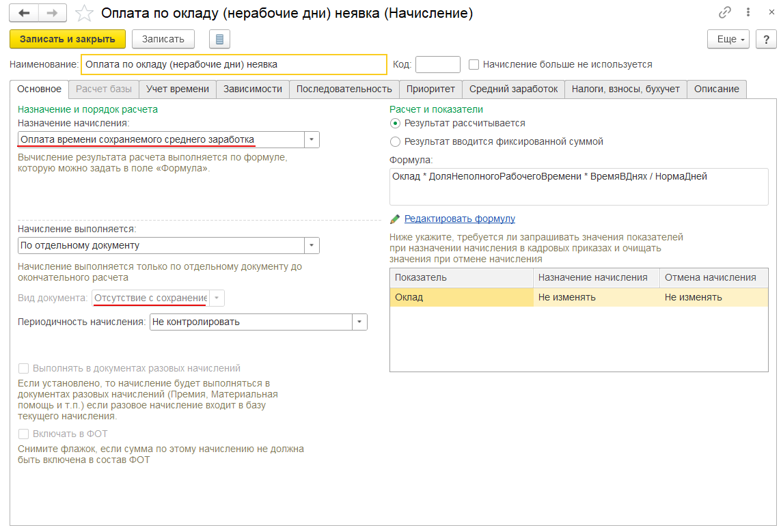
Task: Select 'Результат вводится фиксированной суммой' option
Action: pyautogui.click(x=395, y=142)
